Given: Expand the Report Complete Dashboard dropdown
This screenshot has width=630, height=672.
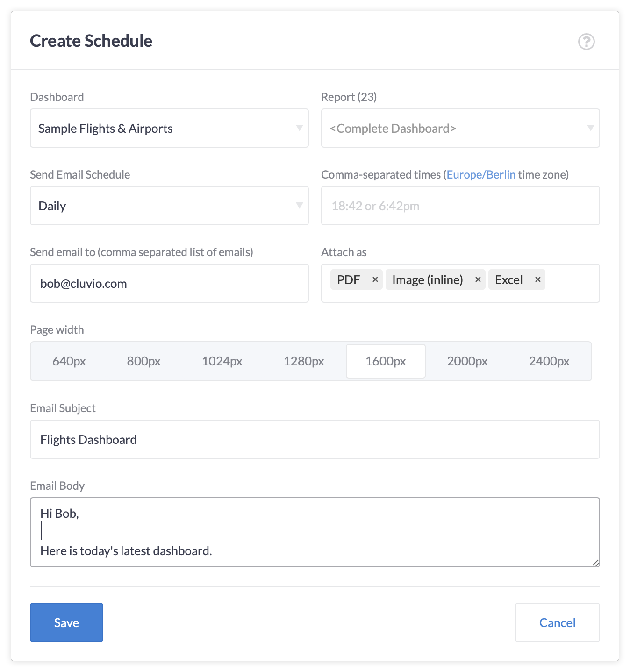Looking at the screenshot, I should [x=460, y=128].
